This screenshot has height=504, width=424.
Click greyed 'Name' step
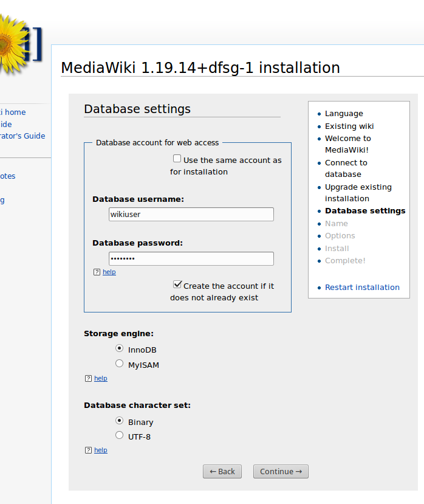pyautogui.click(x=337, y=223)
